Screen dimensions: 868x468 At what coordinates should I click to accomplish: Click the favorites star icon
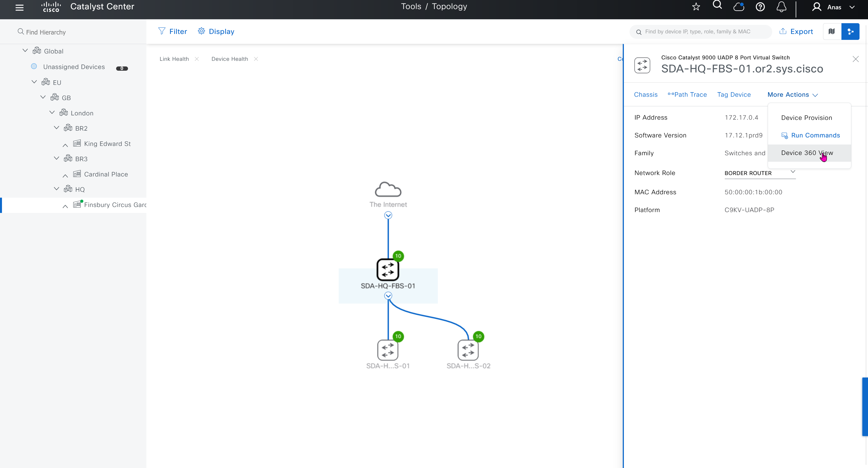pos(696,7)
